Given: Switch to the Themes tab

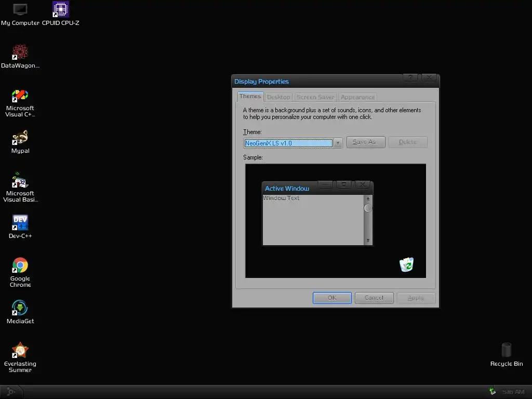Looking at the screenshot, I should tap(250, 96).
